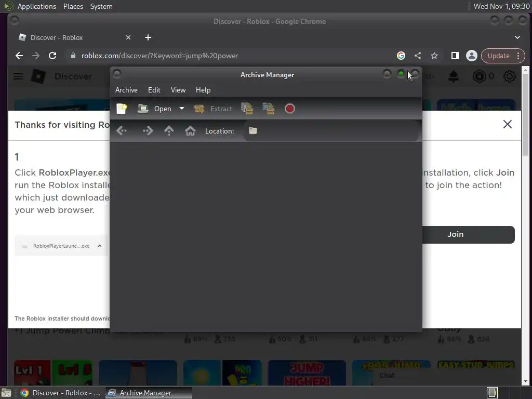Go back in Archive Manager location bar
The image size is (532, 399).
(x=122, y=130)
